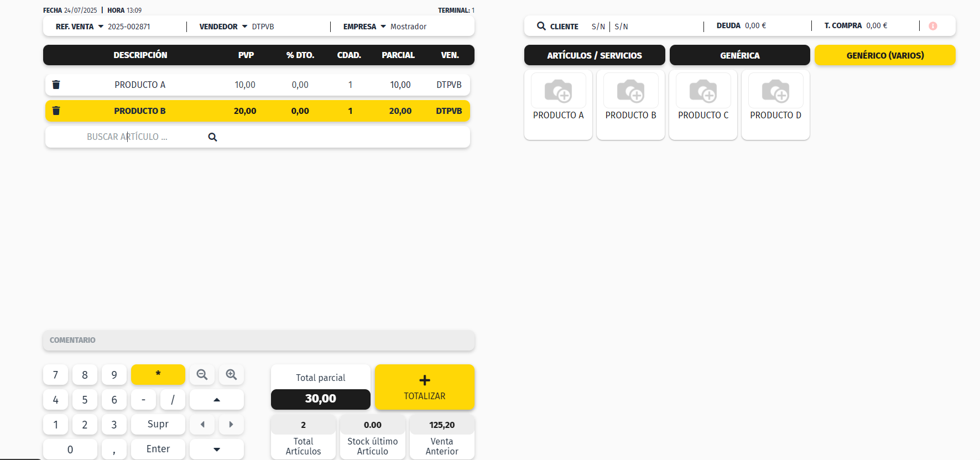Image resolution: width=980 pixels, height=460 pixels.
Task: Click the COMENTARIO field
Action: pyautogui.click(x=258, y=340)
